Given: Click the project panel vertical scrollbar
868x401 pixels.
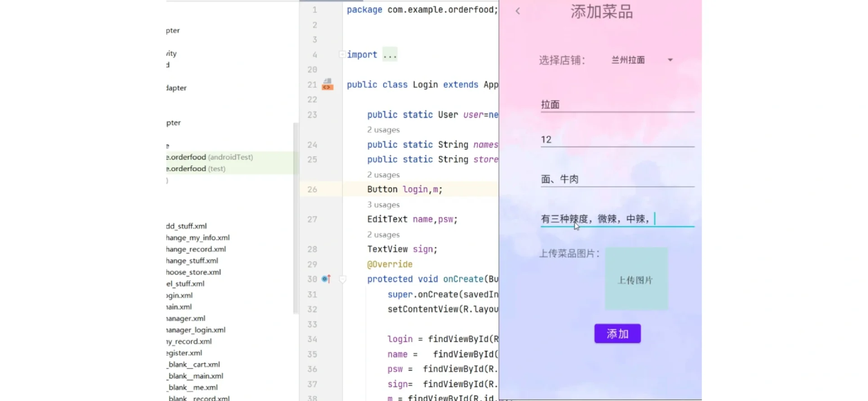Looking at the screenshot, I should [296, 217].
